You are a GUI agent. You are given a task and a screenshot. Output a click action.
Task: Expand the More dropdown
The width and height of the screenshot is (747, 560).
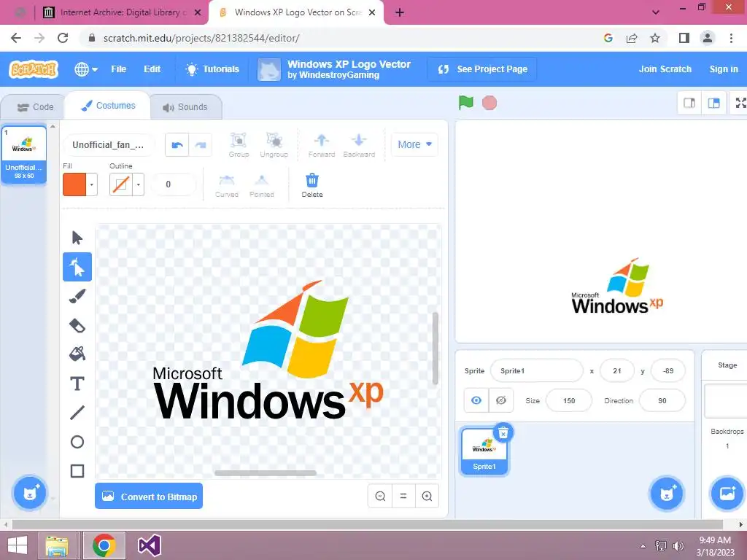coord(414,144)
